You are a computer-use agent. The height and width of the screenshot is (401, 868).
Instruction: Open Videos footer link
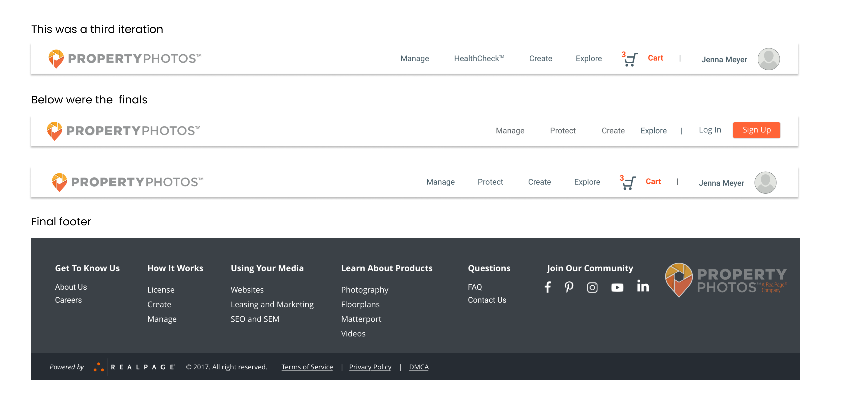(x=353, y=334)
